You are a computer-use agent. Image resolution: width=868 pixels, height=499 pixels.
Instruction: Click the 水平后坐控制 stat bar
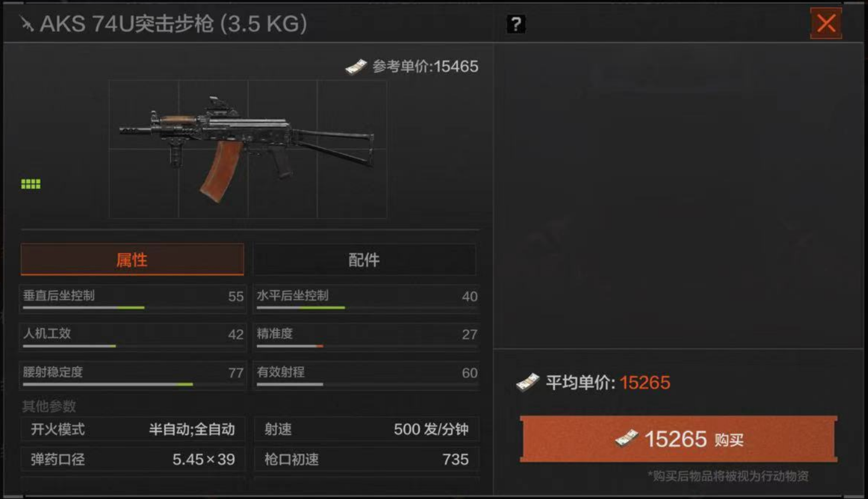366,298
